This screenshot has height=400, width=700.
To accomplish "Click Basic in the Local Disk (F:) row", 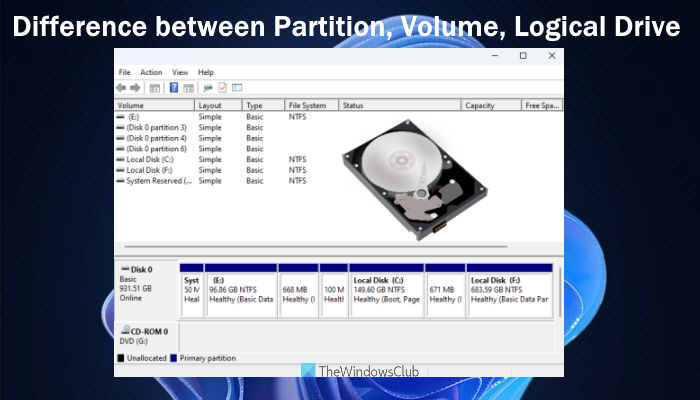I will point(255,170).
